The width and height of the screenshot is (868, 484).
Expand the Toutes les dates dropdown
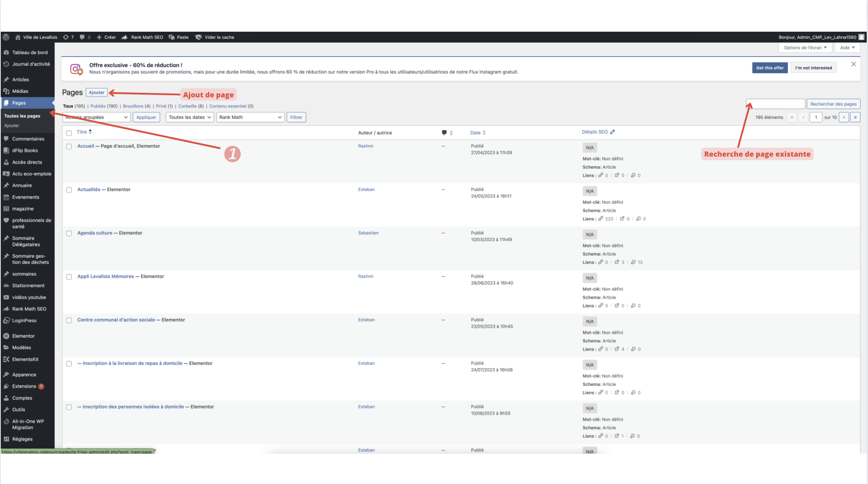pyautogui.click(x=190, y=117)
